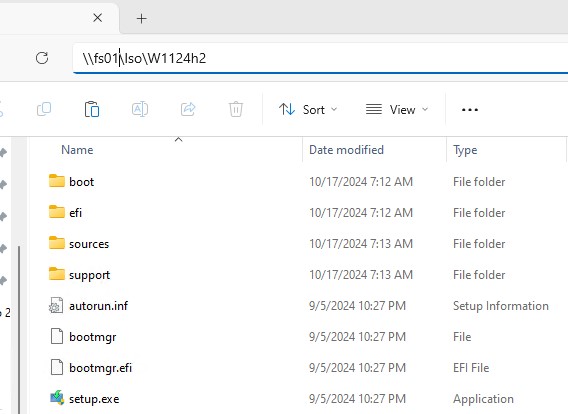Select the bootmgr.efi file icon
Viewport: 568px width, 414px height.
point(57,367)
